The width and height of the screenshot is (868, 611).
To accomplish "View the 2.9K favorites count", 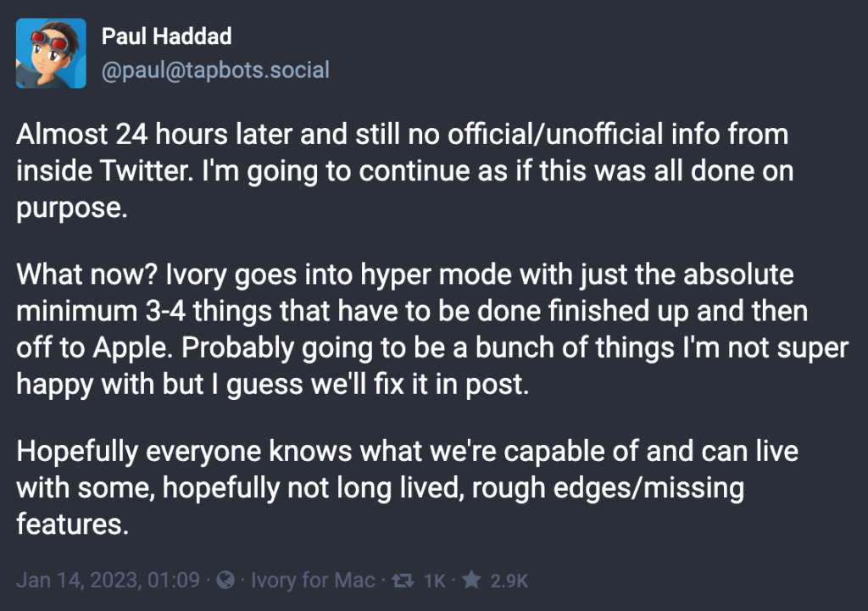I will [x=509, y=580].
